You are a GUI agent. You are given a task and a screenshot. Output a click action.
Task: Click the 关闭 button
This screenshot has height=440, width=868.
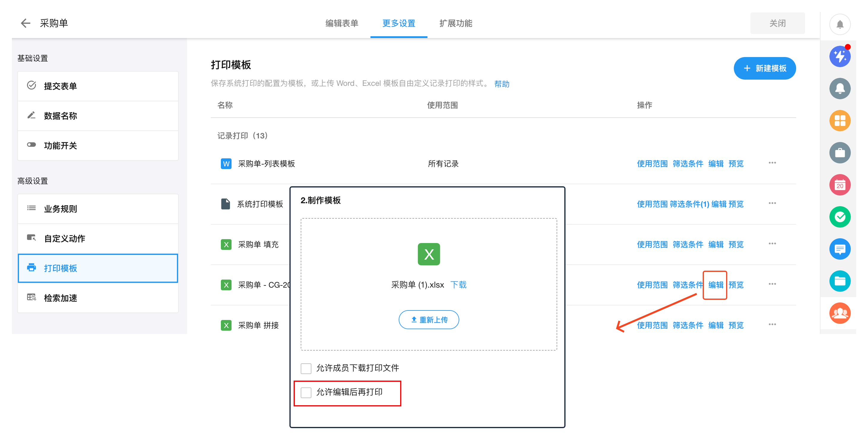pos(777,23)
